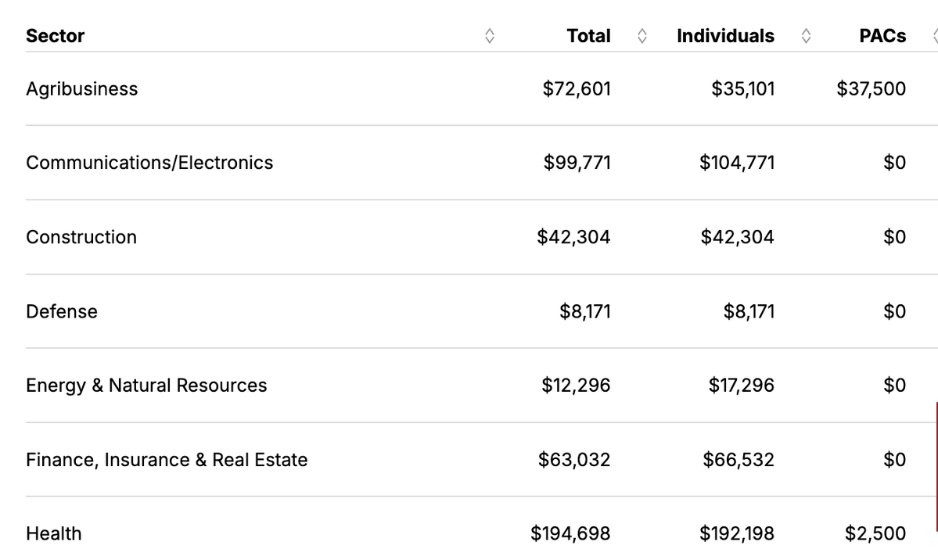The image size is (938, 560).
Task: Select the Health sector name
Action: (53, 533)
